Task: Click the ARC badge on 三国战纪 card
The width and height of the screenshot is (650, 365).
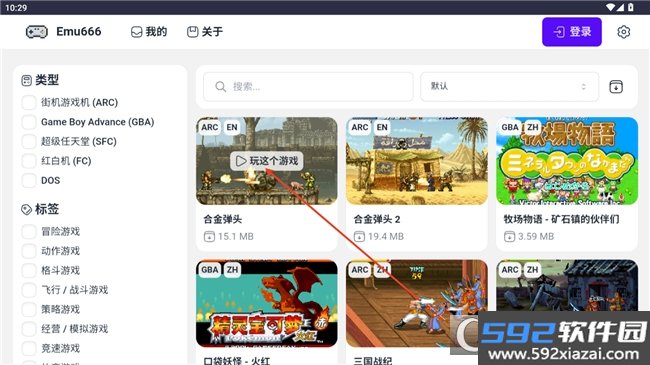Action: click(x=359, y=270)
